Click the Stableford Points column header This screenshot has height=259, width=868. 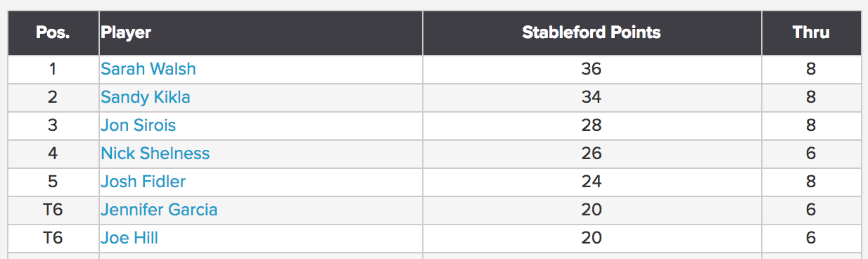click(x=592, y=32)
